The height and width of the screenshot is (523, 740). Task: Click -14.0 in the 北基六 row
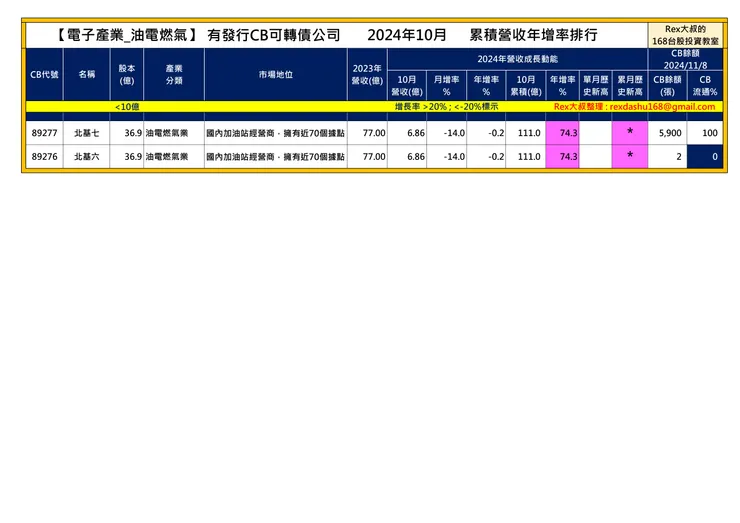coord(454,157)
